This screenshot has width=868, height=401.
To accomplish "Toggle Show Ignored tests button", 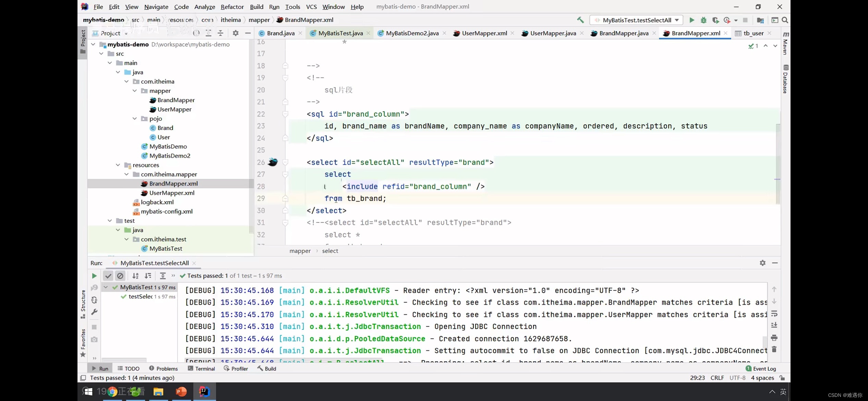I will 120,276.
